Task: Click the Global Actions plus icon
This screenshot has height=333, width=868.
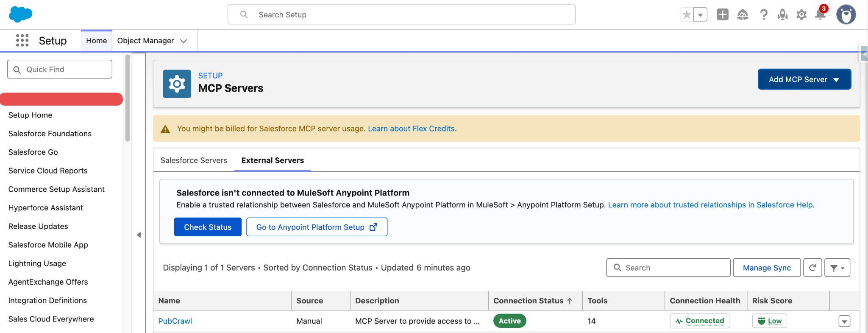Action: pos(723,15)
